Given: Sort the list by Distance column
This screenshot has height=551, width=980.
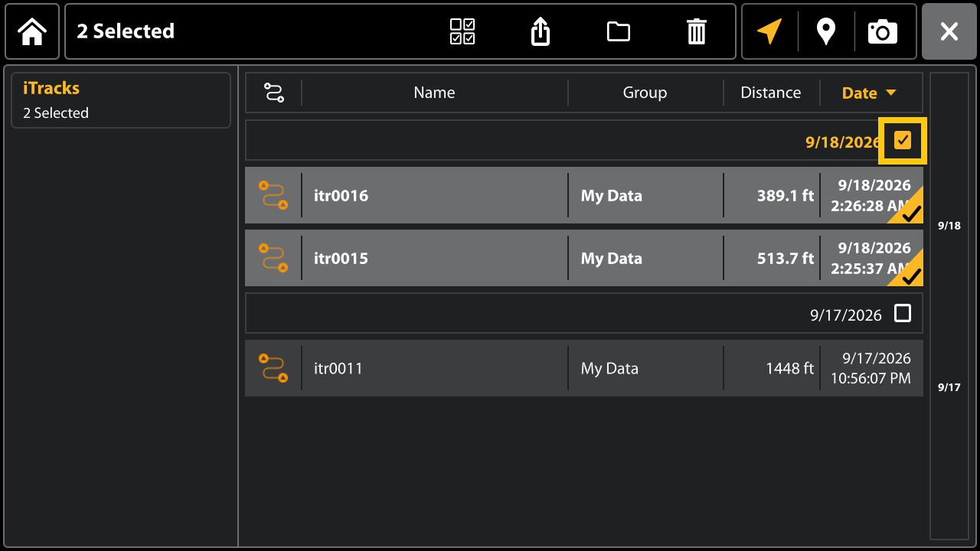Looking at the screenshot, I should 771,93.
